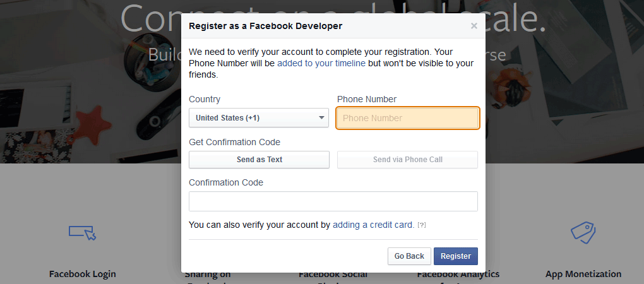Click the 'Phone Number' field label
The width and height of the screenshot is (644, 284).
click(x=367, y=99)
